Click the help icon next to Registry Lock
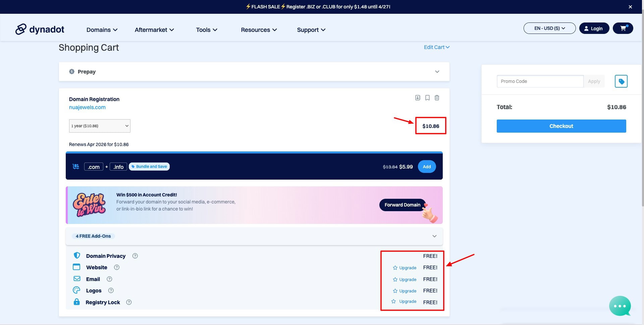Screen dimensions: 644x325 point(129,302)
